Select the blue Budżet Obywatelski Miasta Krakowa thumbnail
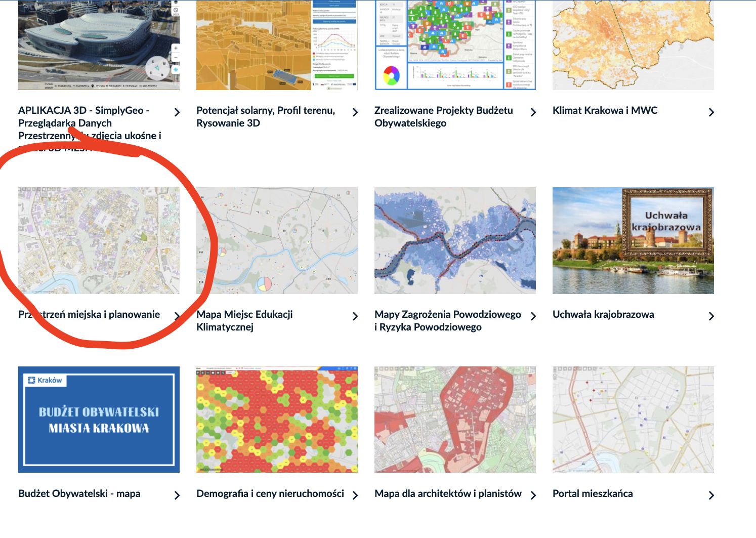756x538 pixels. point(99,420)
